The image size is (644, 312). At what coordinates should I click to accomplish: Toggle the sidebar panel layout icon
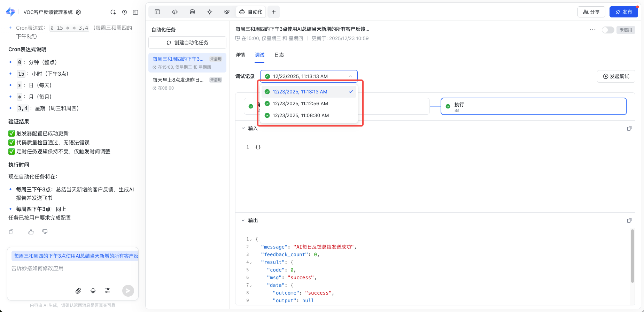coord(135,12)
